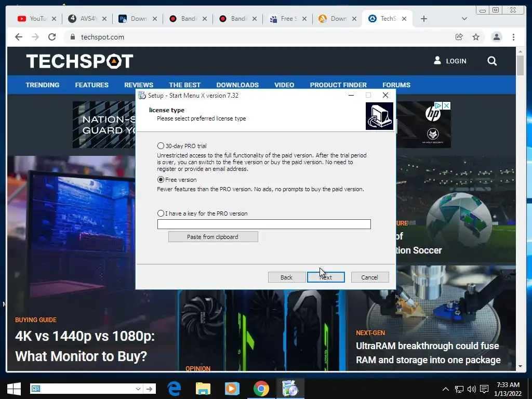Click the TechSpot logo
Screen dimensions: 532x399
[x=79, y=61]
